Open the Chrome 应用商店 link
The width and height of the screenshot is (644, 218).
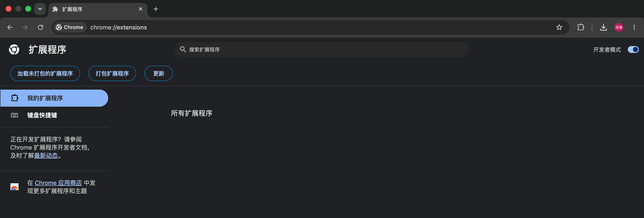pos(58,183)
